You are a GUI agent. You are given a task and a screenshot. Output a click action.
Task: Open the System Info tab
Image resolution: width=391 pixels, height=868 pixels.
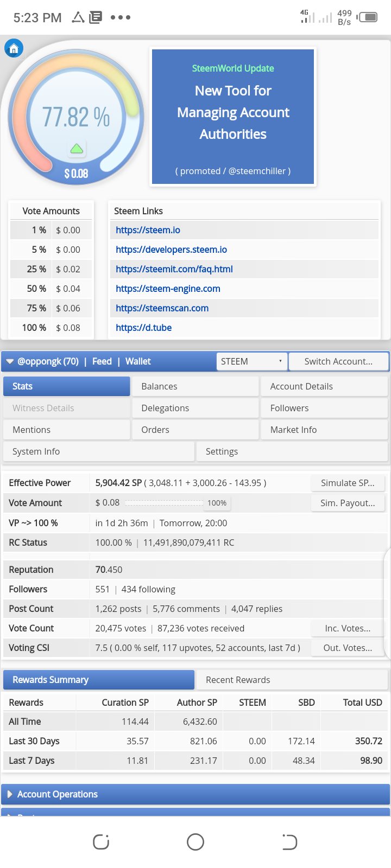point(99,451)
